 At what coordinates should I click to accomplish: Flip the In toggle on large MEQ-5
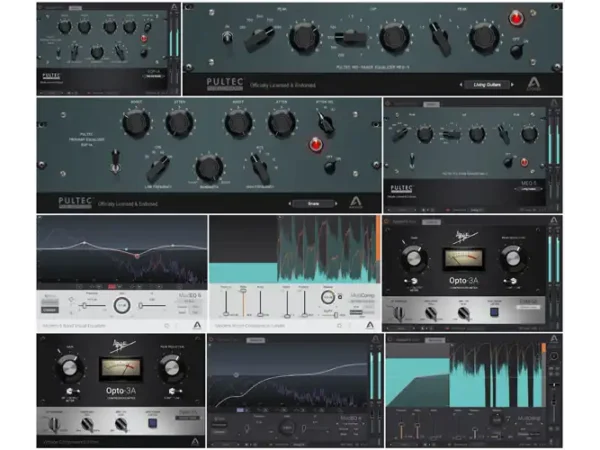[x=227, y=37]
